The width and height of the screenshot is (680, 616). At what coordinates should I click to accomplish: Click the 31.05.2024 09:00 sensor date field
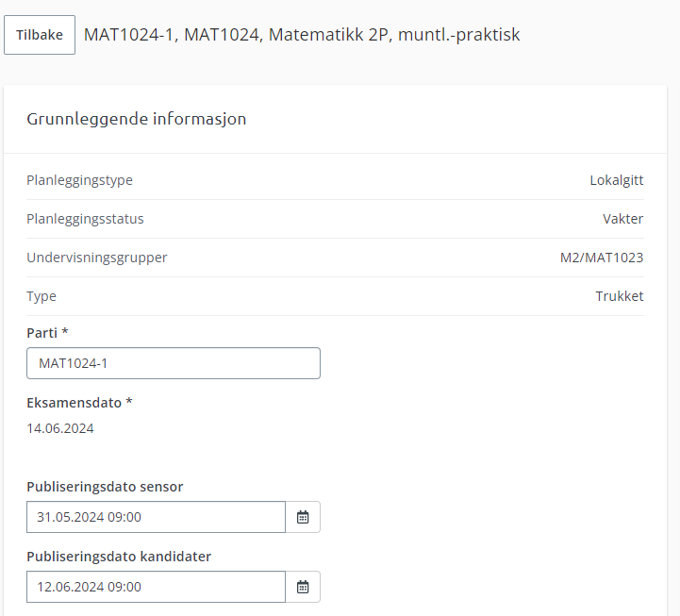[x=157, y=517]
